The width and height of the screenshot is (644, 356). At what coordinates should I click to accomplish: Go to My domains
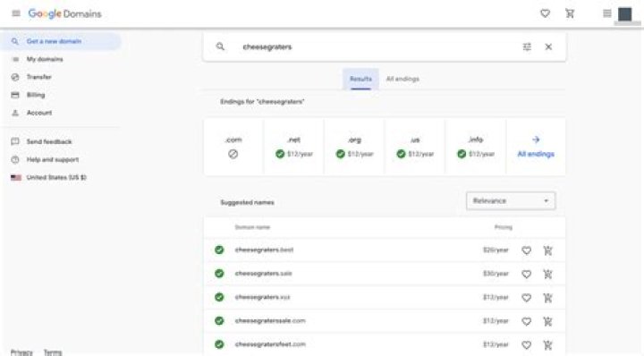(45, 59)
